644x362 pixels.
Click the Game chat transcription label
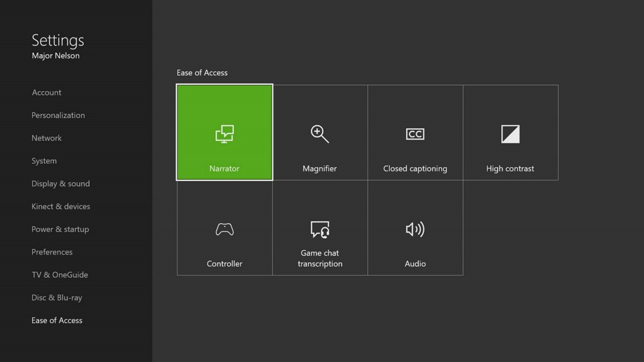pyautogui.click(x=320, y=258)
